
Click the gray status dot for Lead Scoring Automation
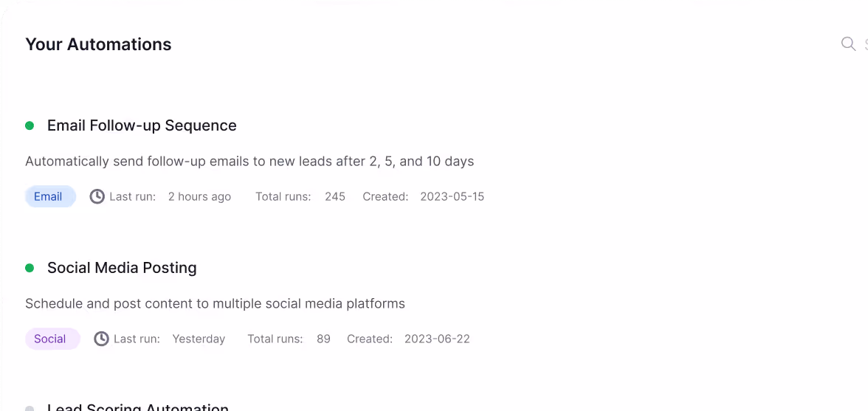pos(30,409)
